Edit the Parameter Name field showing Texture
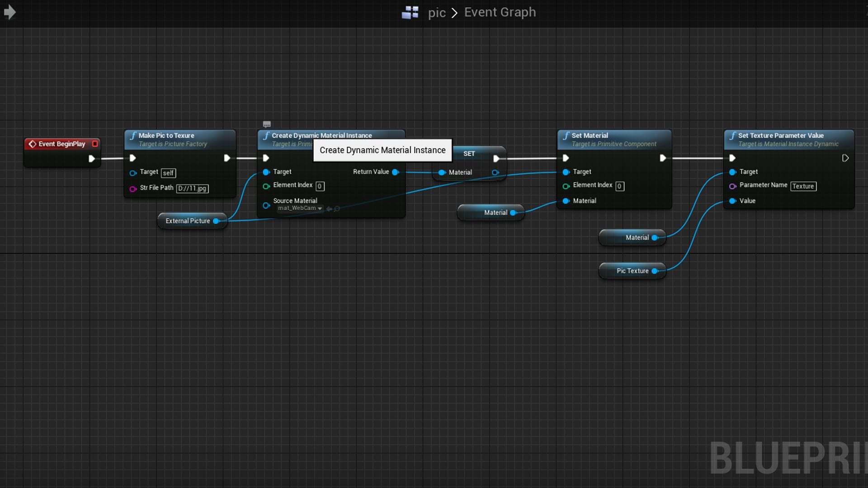 (x=803, y=186)
